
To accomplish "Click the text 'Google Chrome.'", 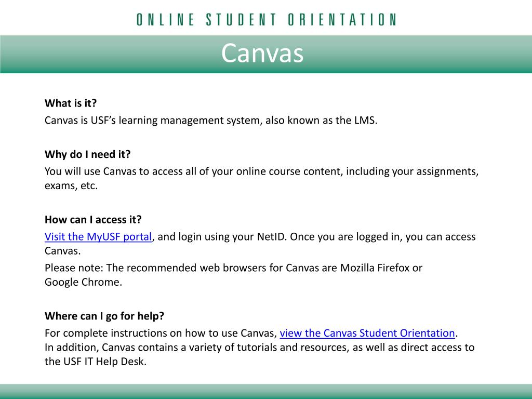I will [83, 282].
